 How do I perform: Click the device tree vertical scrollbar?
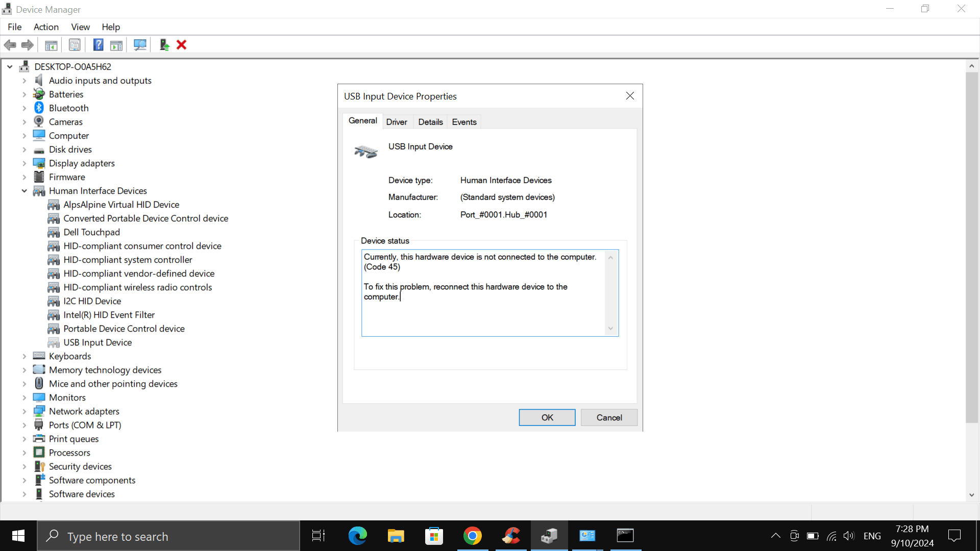[971, 247]
